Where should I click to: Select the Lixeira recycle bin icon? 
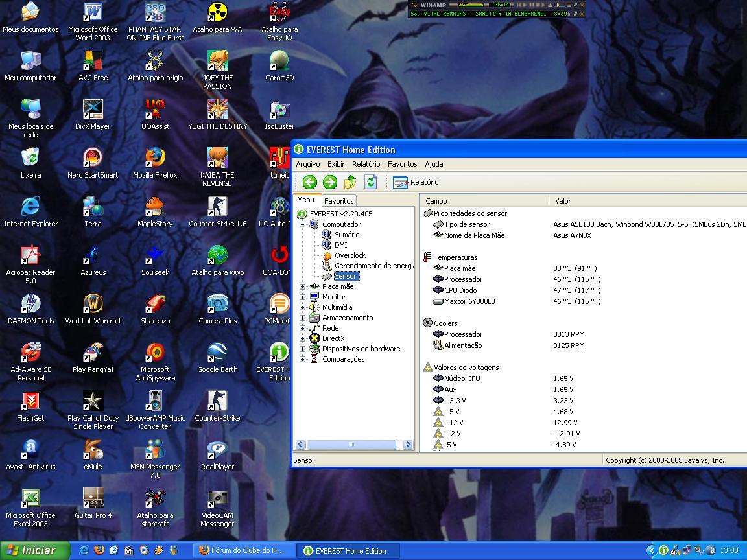click(30, 163)
